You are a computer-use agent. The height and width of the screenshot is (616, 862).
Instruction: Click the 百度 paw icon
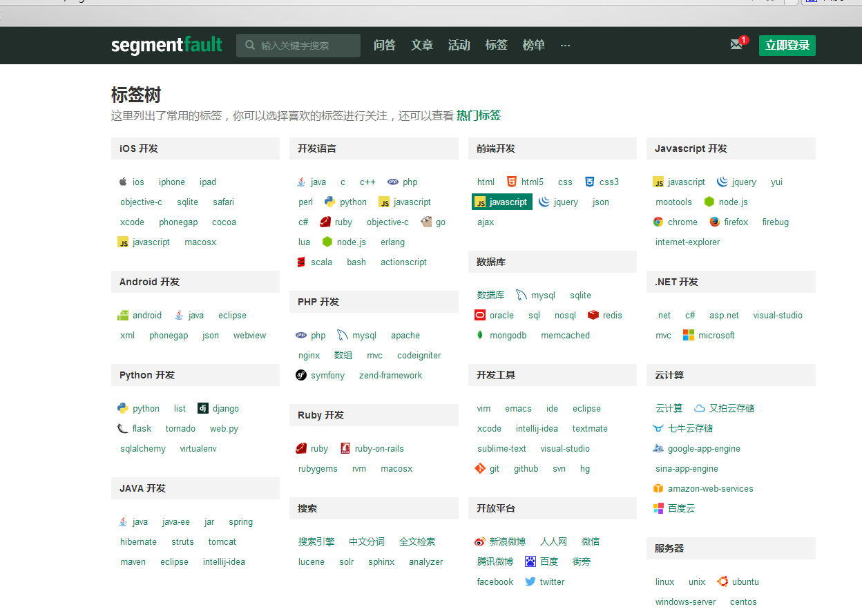point(530,561)
